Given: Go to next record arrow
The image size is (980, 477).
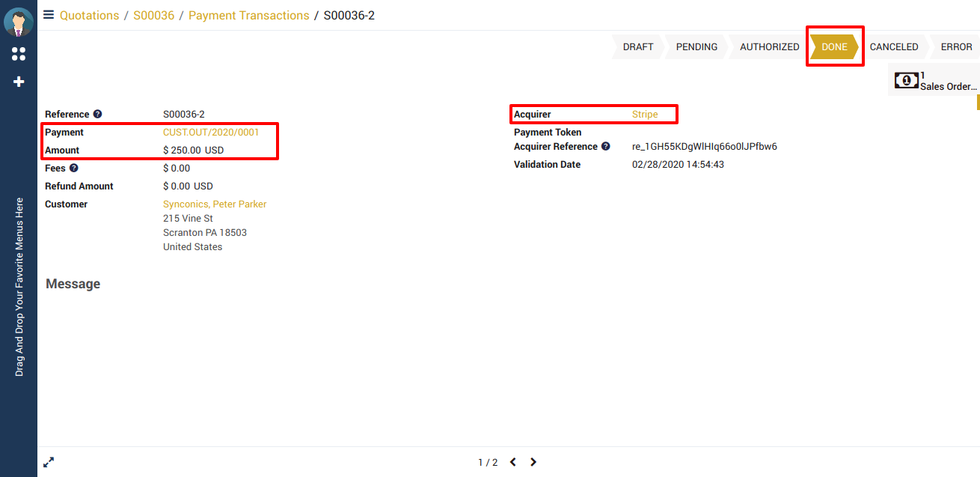Looking at the screenshot, I should click(x=533, y=463).
